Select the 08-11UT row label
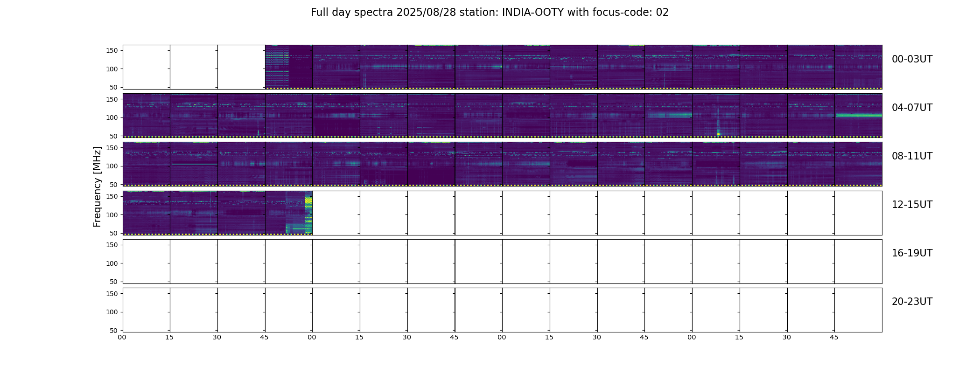Screen dimensions: 980x373 (x=912, y=156)
